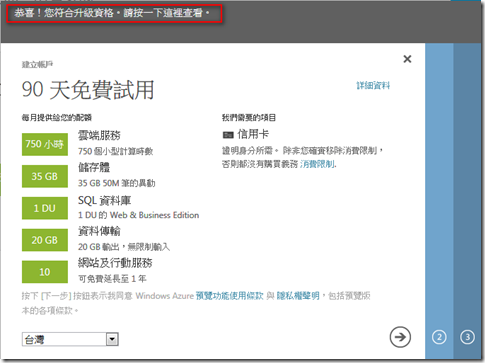Open the 隱私權聲明 link
485x363 pixels.
click(298, 296)
